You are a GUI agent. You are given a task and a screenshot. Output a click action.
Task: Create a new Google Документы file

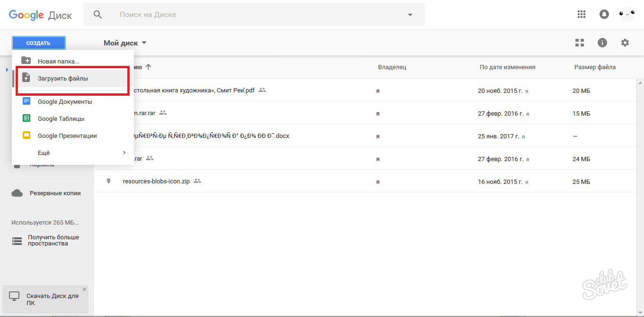[x=64, y=101]
